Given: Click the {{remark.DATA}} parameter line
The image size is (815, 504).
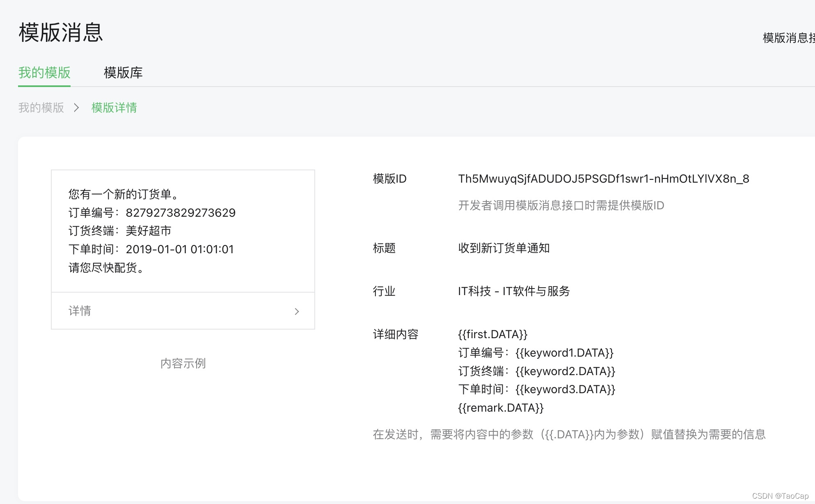Looking at the screenshot, I should (501, 408).
